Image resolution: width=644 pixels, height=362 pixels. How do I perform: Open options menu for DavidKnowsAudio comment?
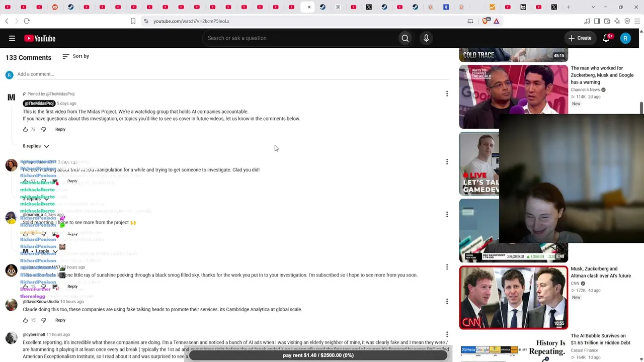[447, 302]
